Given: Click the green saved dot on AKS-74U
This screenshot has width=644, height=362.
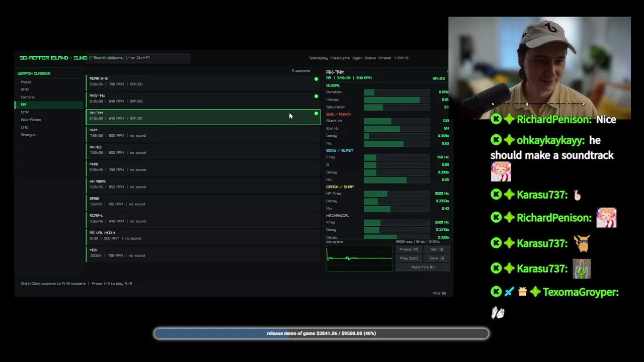Looking at the screenshot, I should pos(316,96).
